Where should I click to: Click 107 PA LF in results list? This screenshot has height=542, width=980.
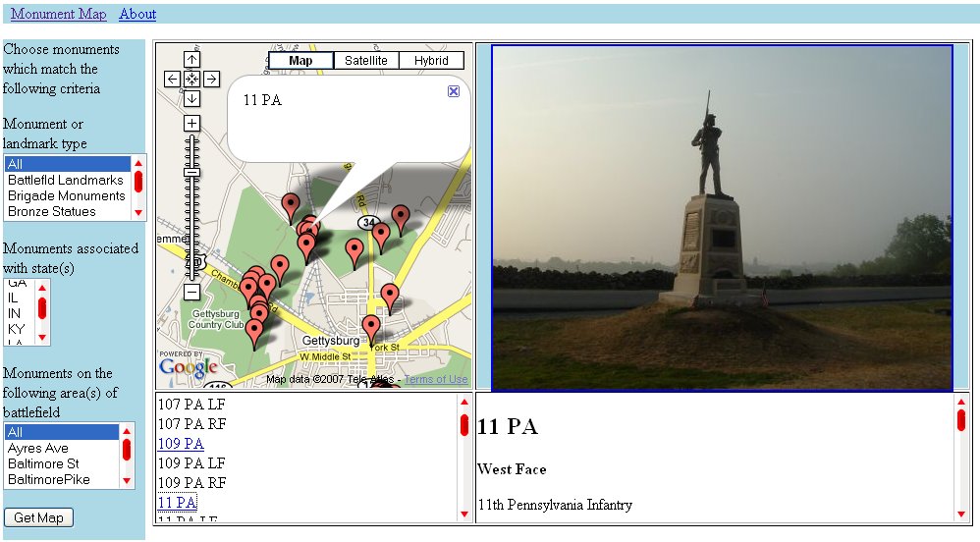(191, 405)
